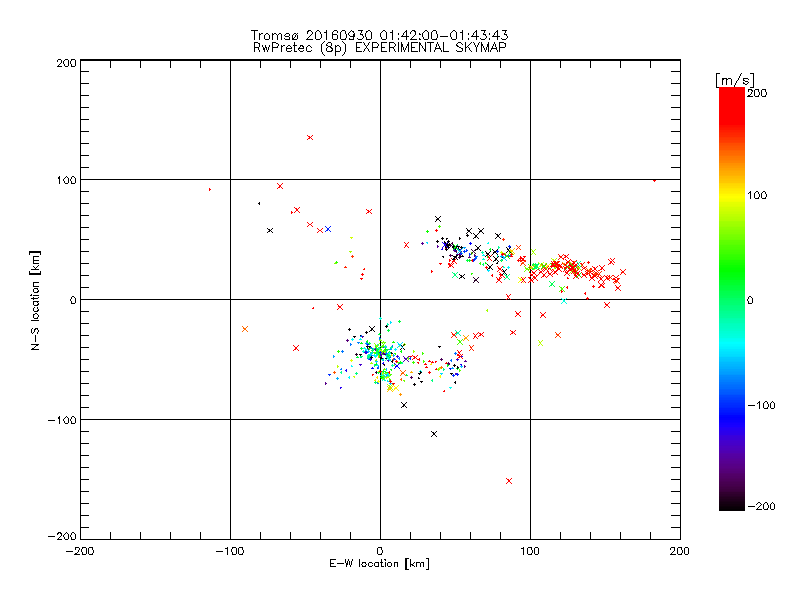Click the green band of the colorbar at 0
This screenshot has height=600, width=800.
pos(732,300)
